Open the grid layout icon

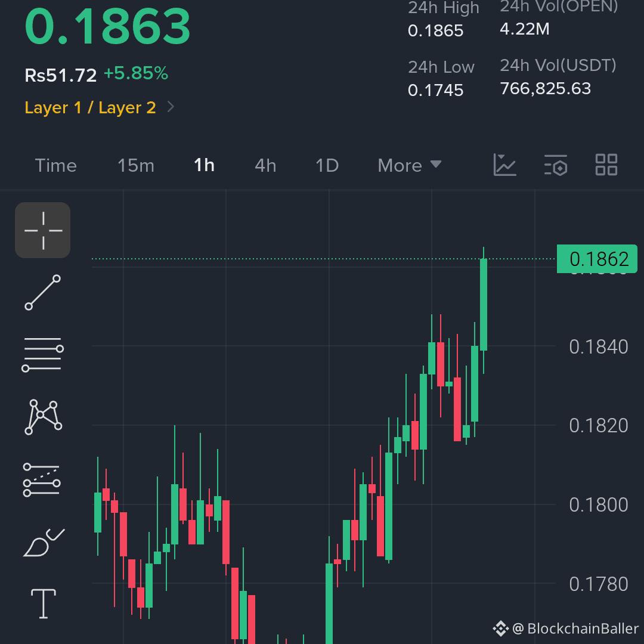click(606, 165)
